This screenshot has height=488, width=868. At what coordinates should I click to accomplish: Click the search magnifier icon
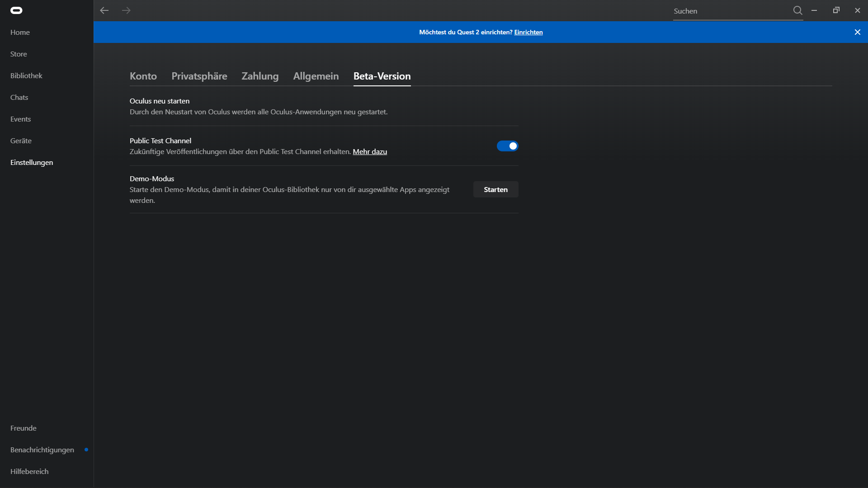click(x=797, y=10)
